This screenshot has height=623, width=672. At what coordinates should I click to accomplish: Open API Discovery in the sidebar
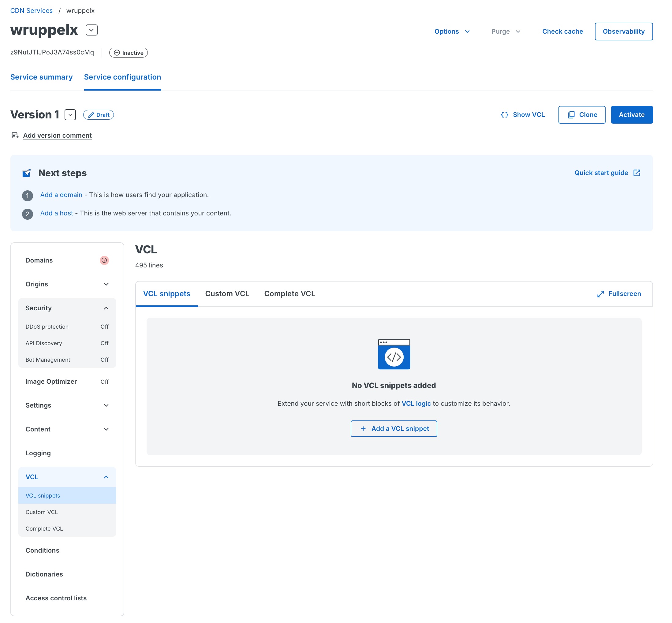(67, 343)
